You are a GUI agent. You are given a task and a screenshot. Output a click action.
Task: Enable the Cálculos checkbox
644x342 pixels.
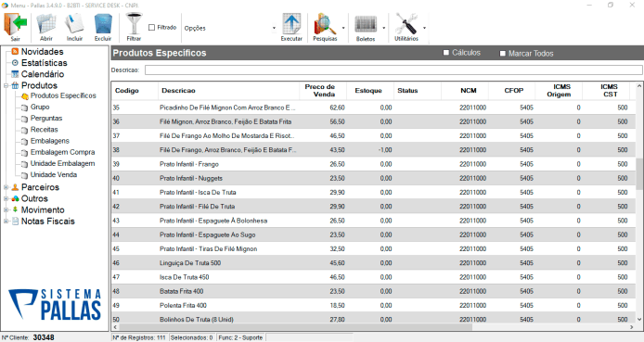click(446, 53)
